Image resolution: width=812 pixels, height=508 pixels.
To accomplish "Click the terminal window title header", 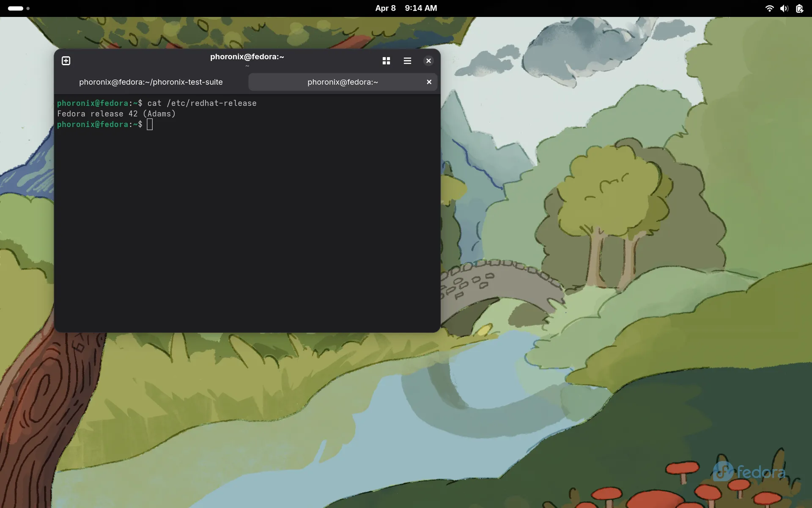I will (247, 57).
